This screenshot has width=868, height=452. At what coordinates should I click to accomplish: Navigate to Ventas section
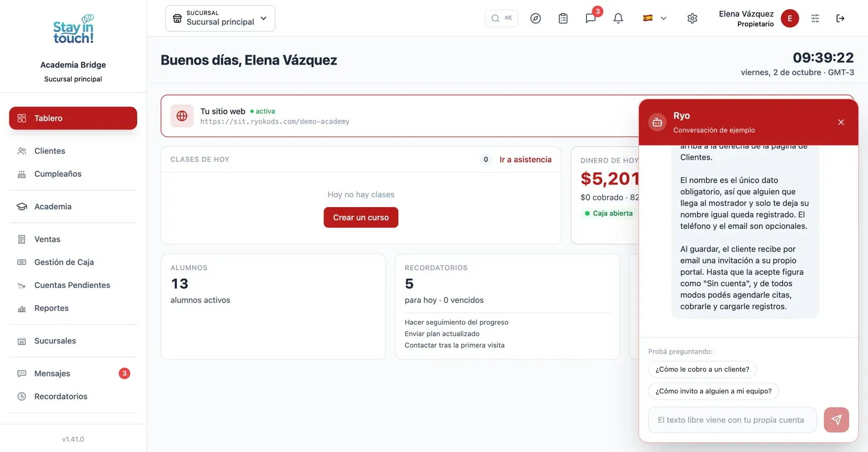pos(73,240)
